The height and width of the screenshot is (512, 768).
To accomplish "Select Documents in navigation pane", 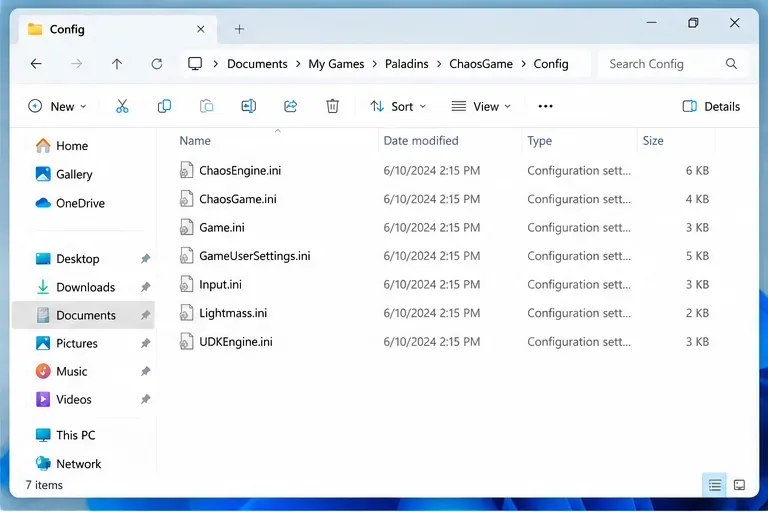I will 83,315.
